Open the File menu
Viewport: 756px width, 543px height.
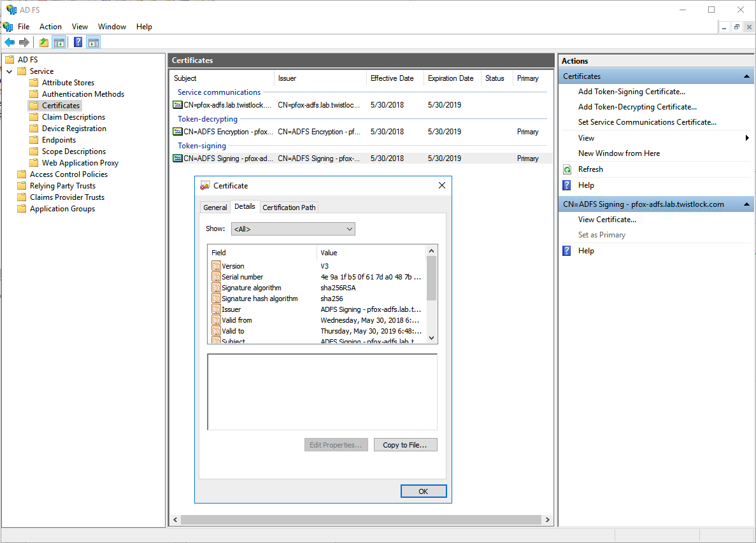[x=24, y=27]
